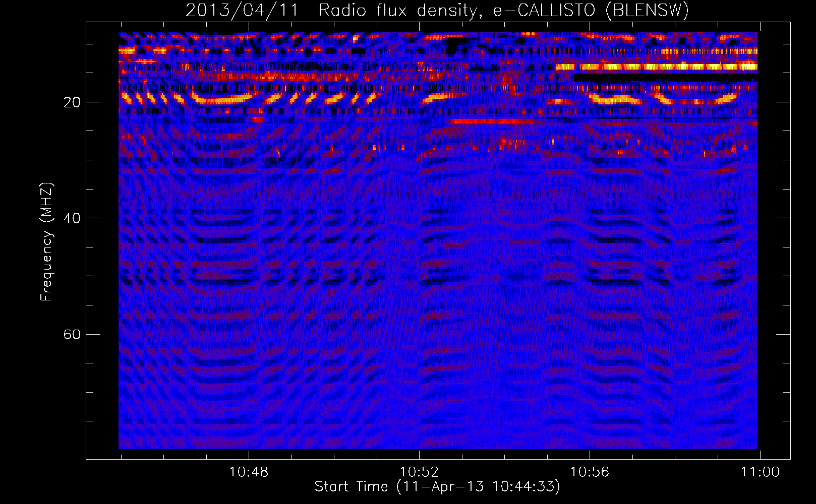Screen dimensions: 816x504
Task: Click the '60' frequency tick label
Action: point(72,334)
